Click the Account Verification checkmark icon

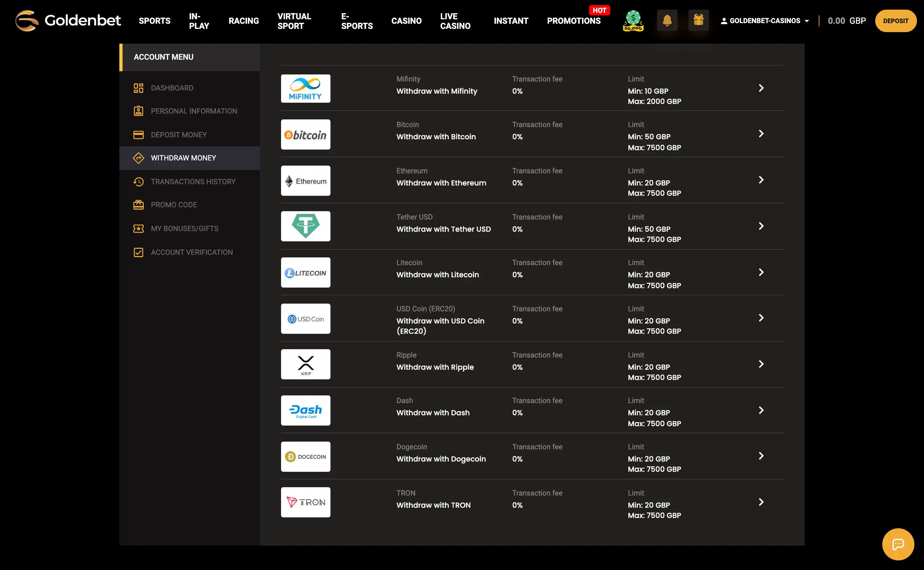coord(138,252)
